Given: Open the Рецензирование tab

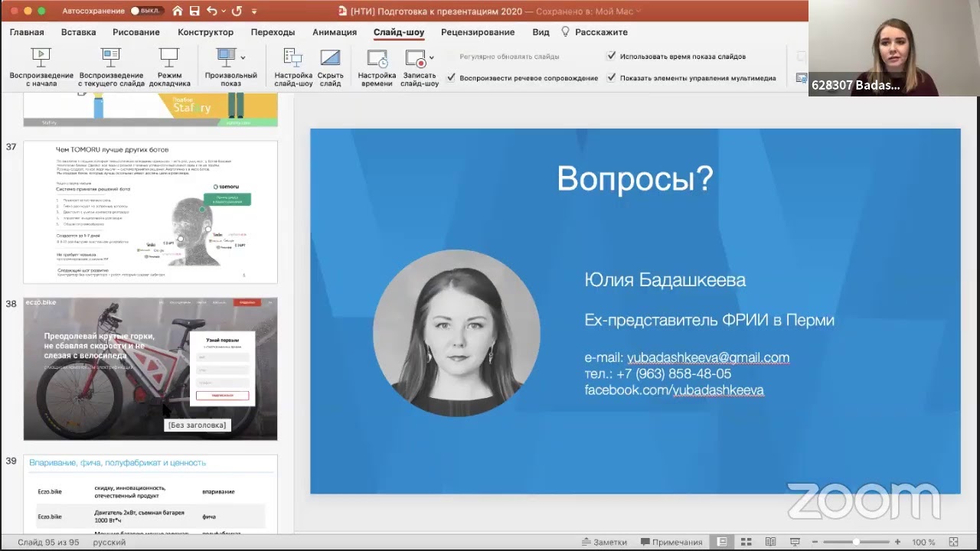Looking at the screenshot, I should click(478, 32).
